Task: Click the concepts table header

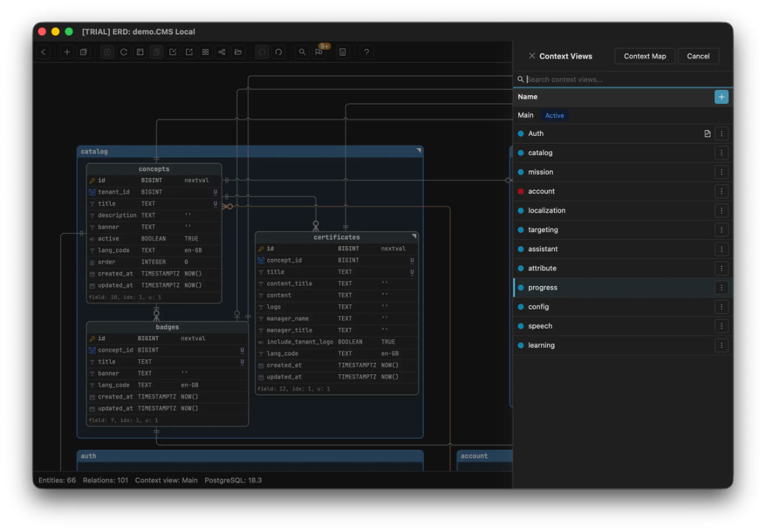Action: pos(154,169)
